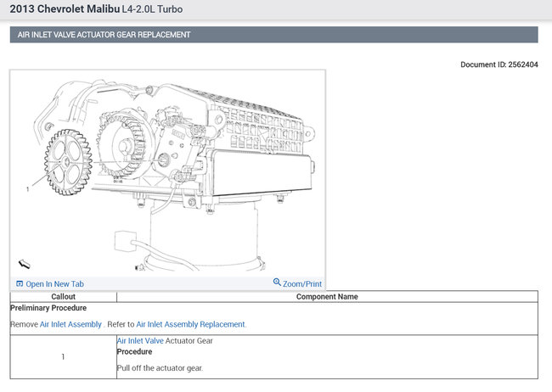
Task: Click the direction arrow icon in the diagram
Action: (25, 264)
